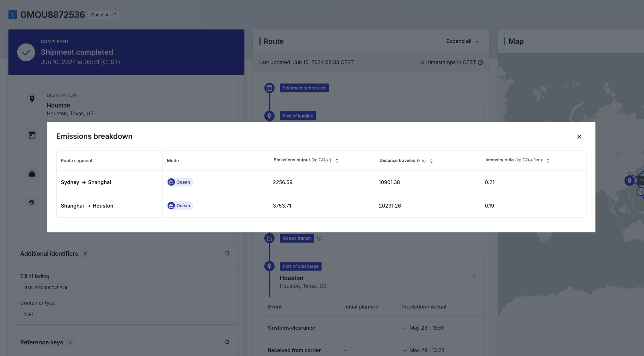This screenshot has width=644, height=356.
Task: Click the Customs clearance event row
Action: (x=371, y=328)
